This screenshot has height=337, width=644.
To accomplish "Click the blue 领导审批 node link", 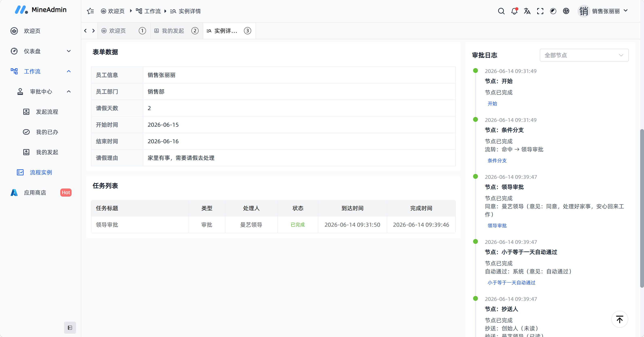I will [x=497, y=226].
